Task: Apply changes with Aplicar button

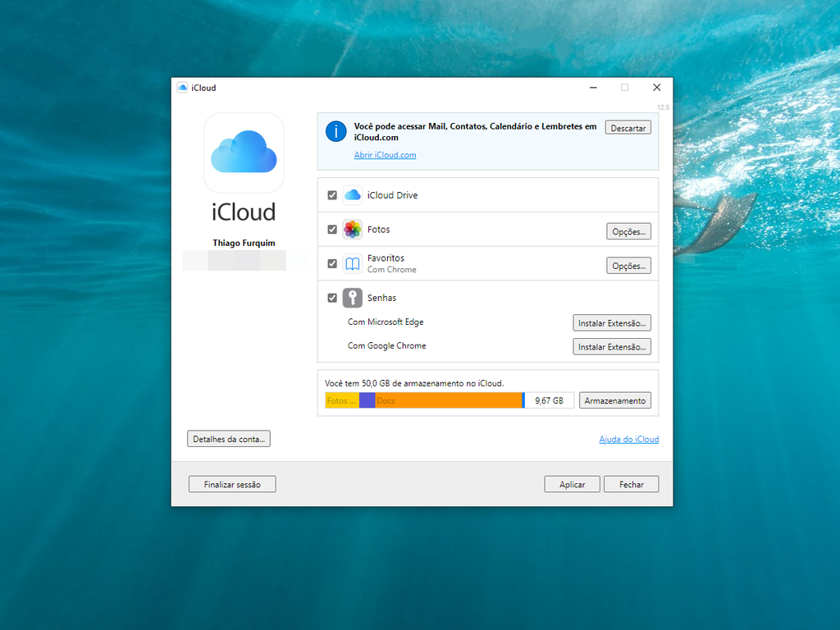Action: 572,484
